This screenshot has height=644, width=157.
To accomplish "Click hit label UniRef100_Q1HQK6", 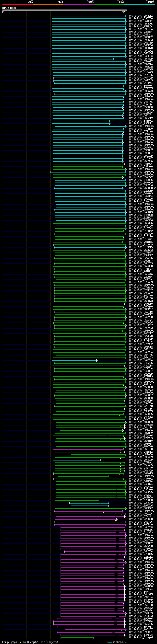I will [x=141, y=637].
